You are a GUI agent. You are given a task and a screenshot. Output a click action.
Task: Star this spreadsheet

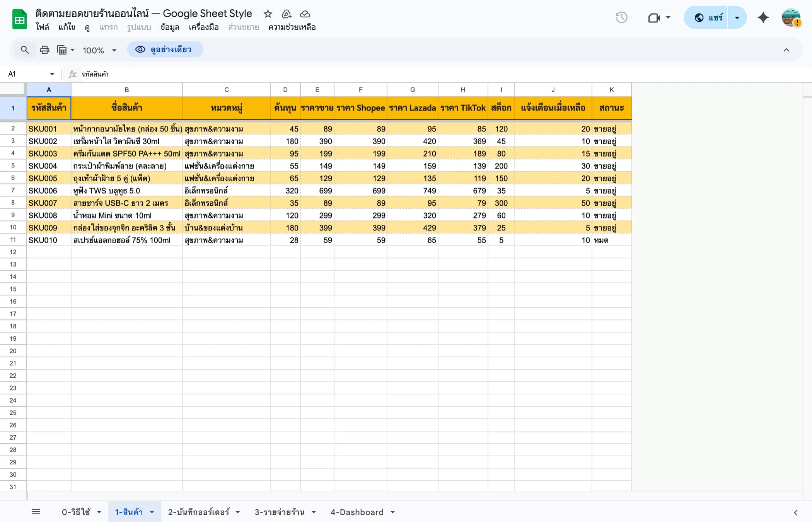(268, 14)
